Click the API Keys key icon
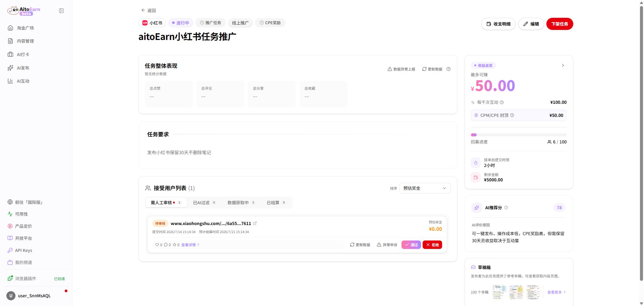This screenshot has width=644, height=306. click(10, 250)
